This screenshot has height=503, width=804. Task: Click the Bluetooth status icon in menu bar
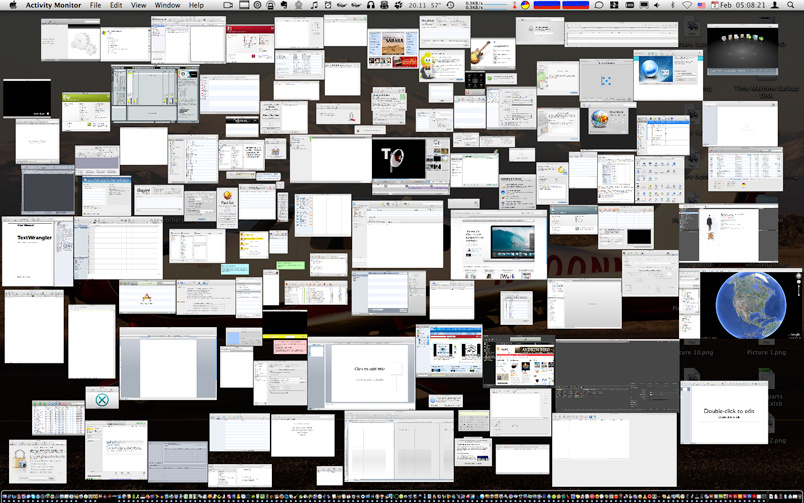[x=673, y=5]
